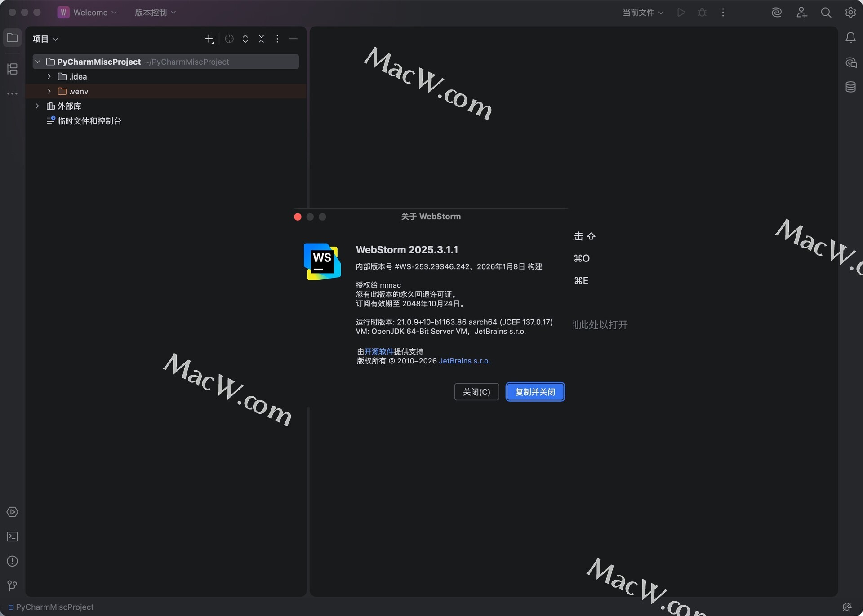Collapse the PyCharmMiscProject root node
This screenshot has height=616, width=863.
(38, 62)
